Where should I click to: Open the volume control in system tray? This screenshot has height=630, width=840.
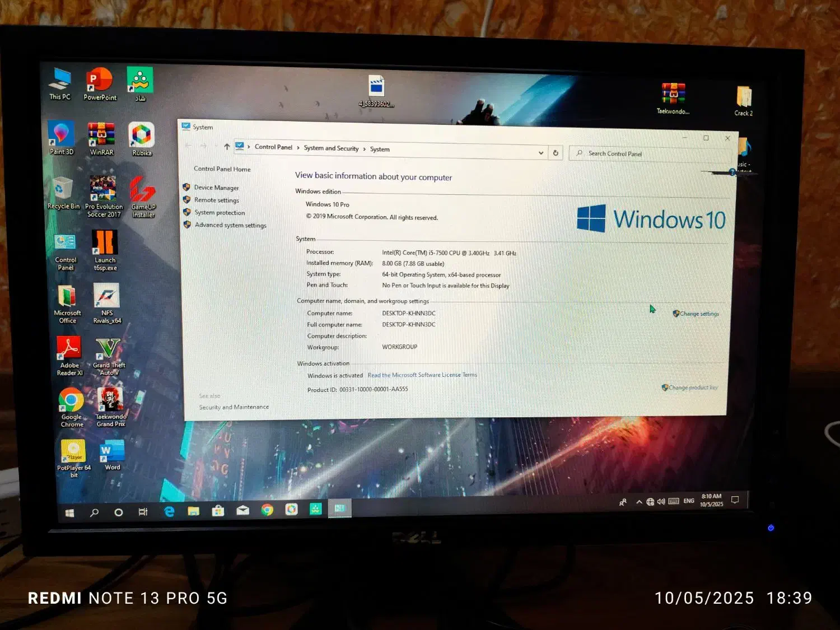click(x=661, y=502)
